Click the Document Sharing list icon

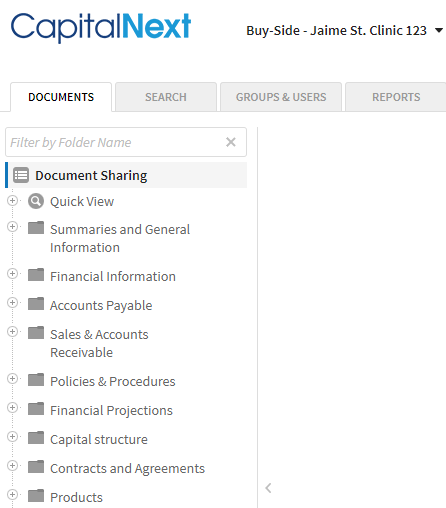coord(21,175)
